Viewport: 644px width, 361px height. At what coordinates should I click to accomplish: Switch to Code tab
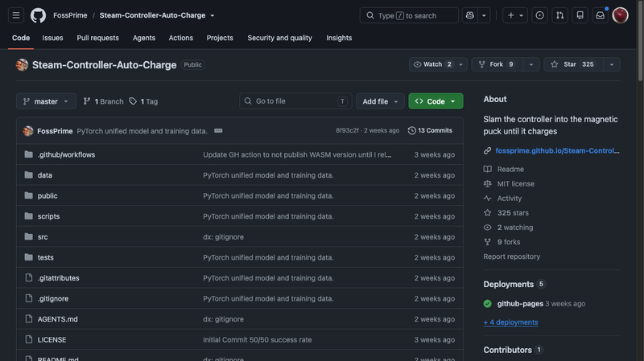click(21, 38)
